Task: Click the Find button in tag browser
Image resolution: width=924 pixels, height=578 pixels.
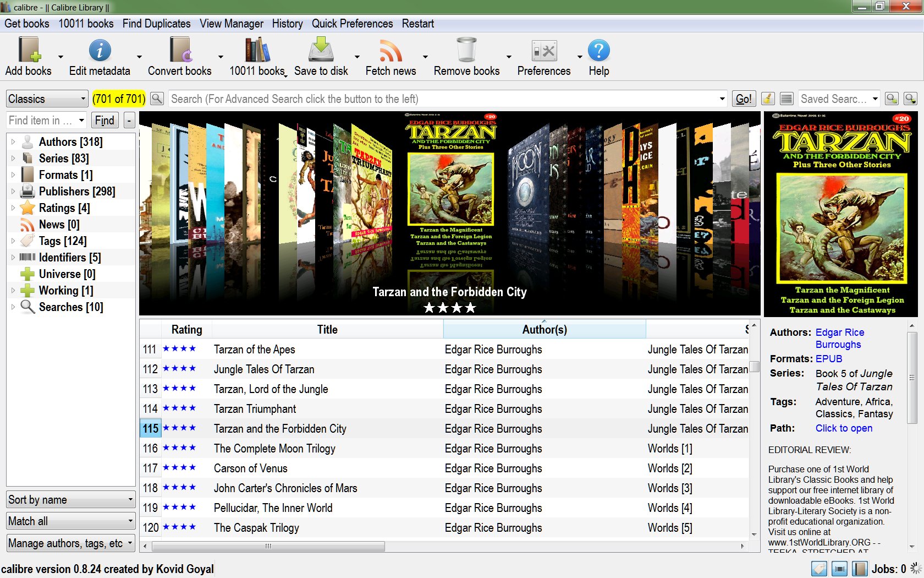Action: pyautogui.click(x=105, y=120)
